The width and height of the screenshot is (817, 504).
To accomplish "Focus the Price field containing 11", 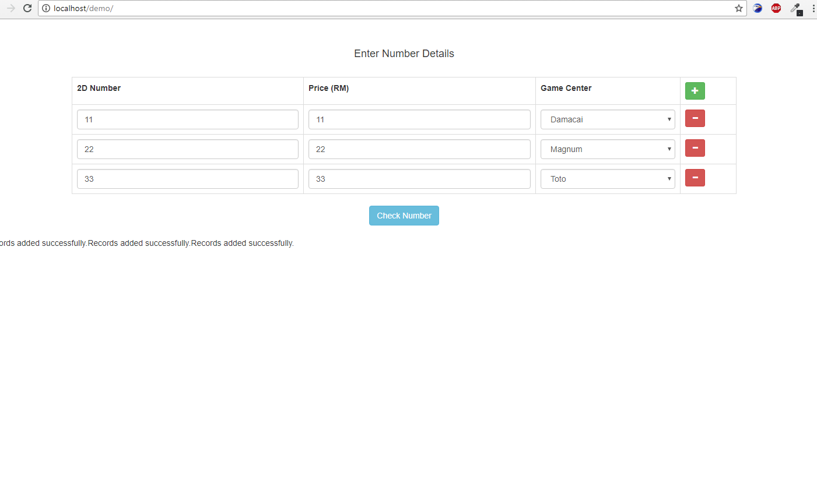I will [x=419, y=119].
